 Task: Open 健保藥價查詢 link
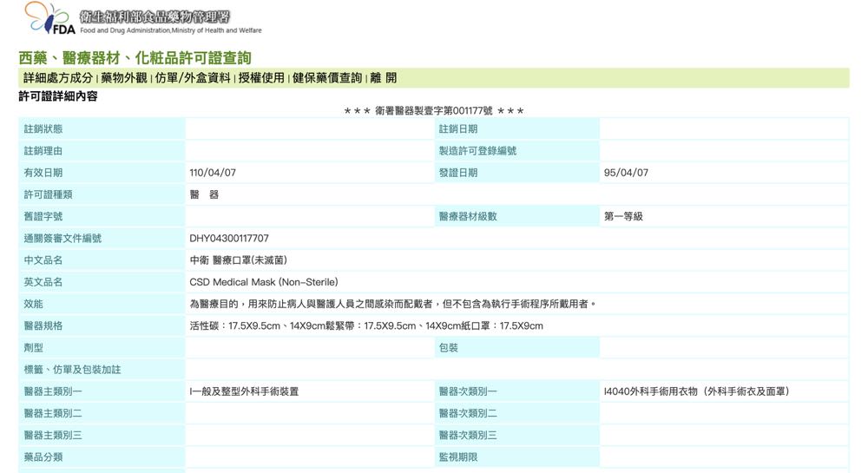327,78
